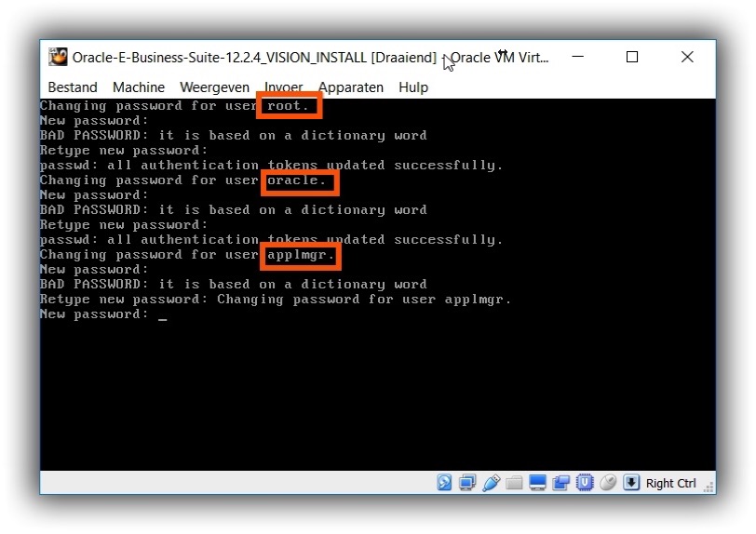Image resolution: width=756 pixels, height=534 pixels.
Task: Click the video capture overlapping-screens icon
Action: (560, 483)
